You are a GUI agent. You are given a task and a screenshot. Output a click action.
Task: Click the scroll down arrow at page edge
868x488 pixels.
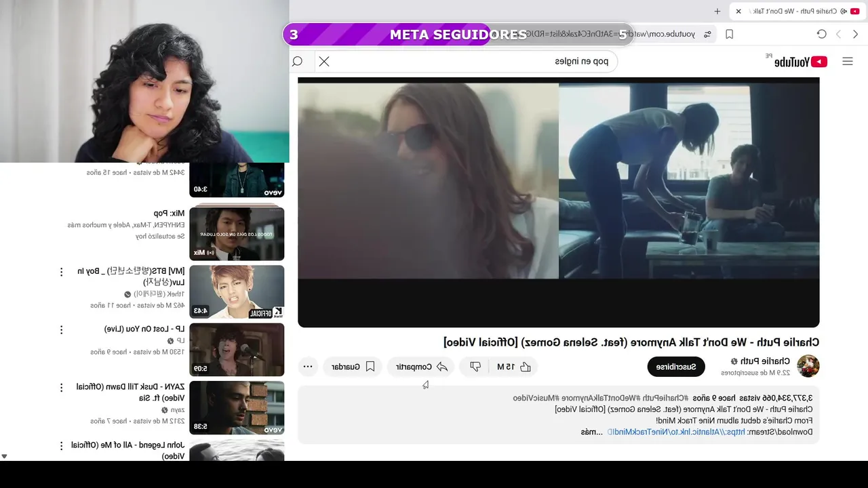click(4, 456)
